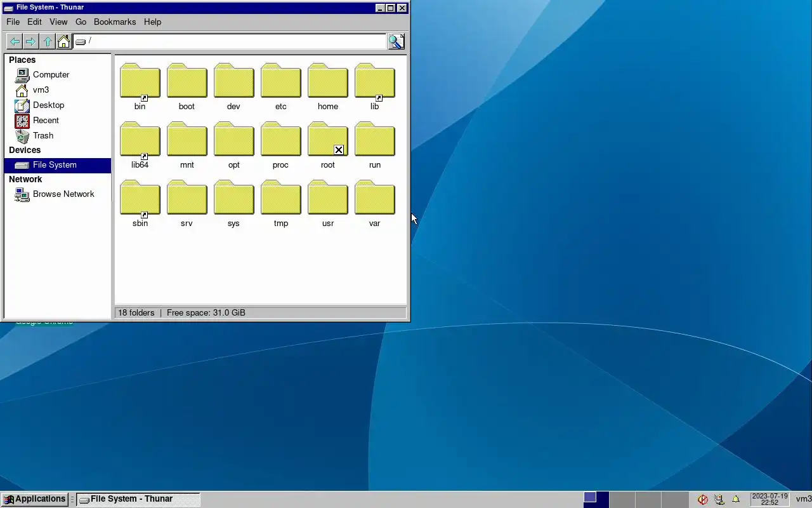Open the Edit menu
This screenshot has height=508, width=812.
(x=34, y=22)
